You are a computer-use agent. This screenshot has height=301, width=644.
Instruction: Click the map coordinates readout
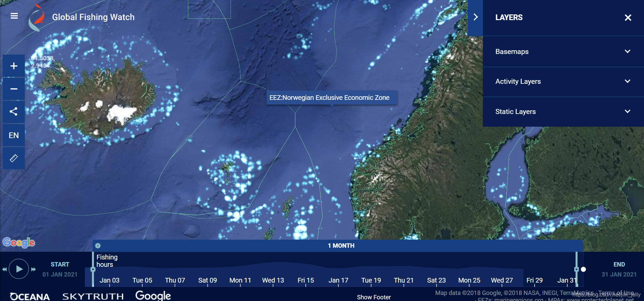coord(42,62)
